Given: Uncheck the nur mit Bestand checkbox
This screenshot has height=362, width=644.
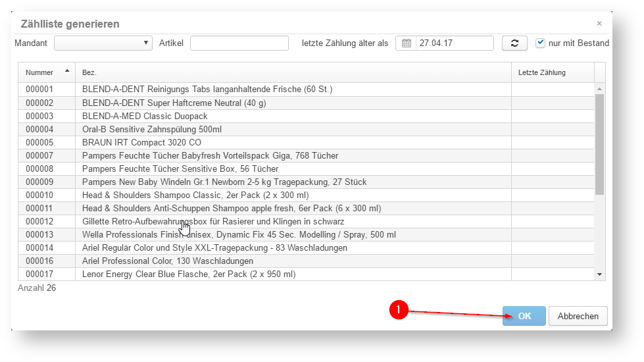Looking at the screenshot, I should click(540, 43).
